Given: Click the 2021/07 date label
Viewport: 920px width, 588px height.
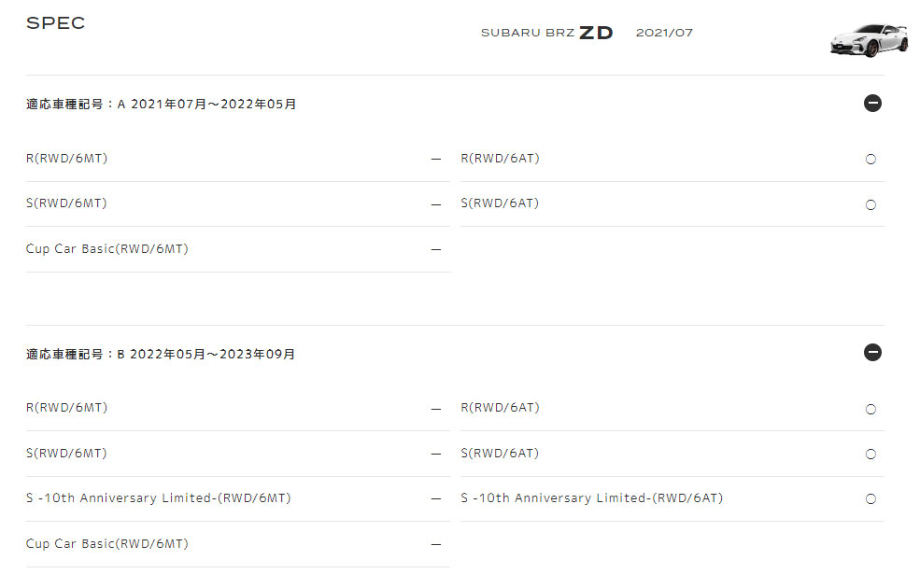Looking at the screenshot, I should click(664, 34).
